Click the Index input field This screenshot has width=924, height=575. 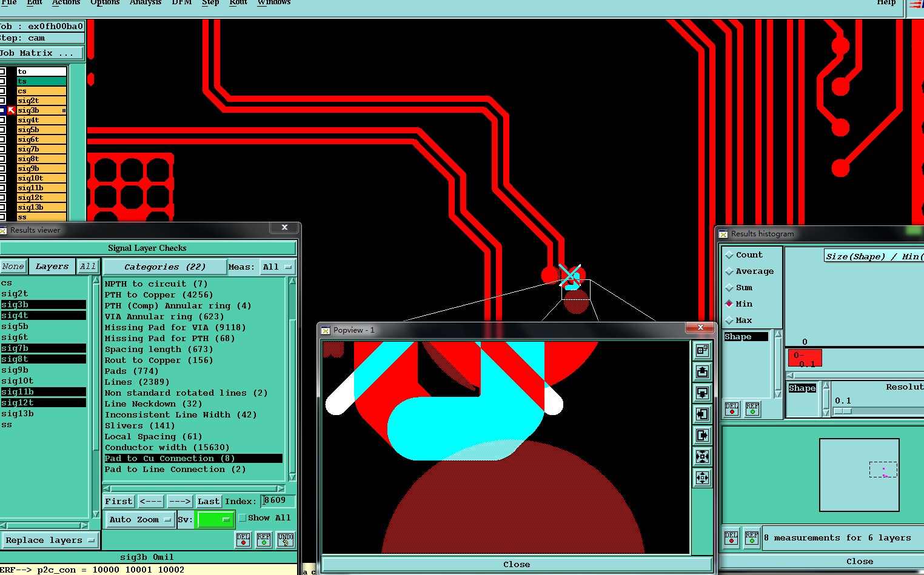279,500
